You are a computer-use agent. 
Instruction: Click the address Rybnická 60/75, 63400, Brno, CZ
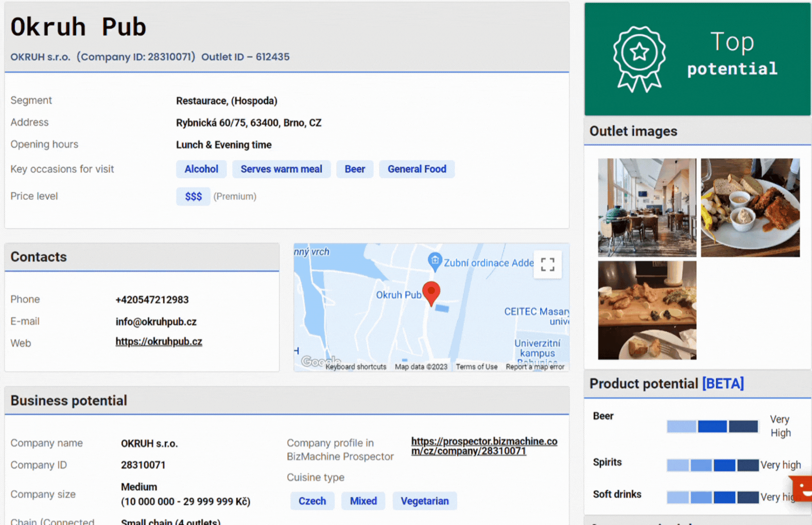pyautogui.click(x=249, y=123)
